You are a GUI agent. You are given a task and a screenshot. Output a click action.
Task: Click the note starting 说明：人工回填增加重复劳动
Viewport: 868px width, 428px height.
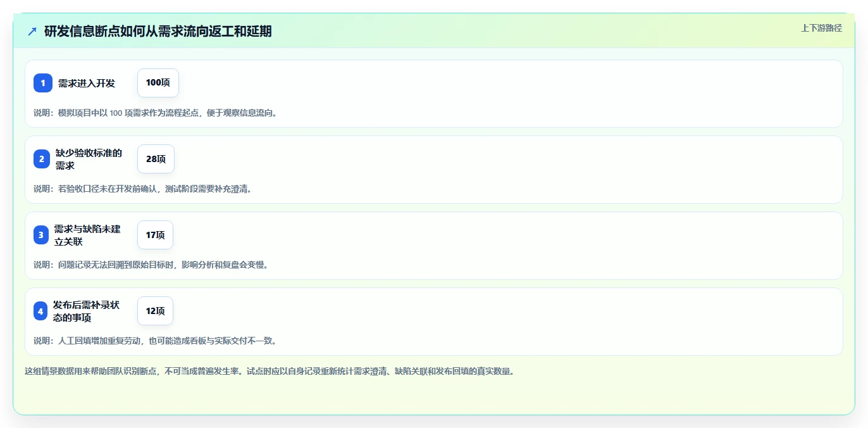155,341
